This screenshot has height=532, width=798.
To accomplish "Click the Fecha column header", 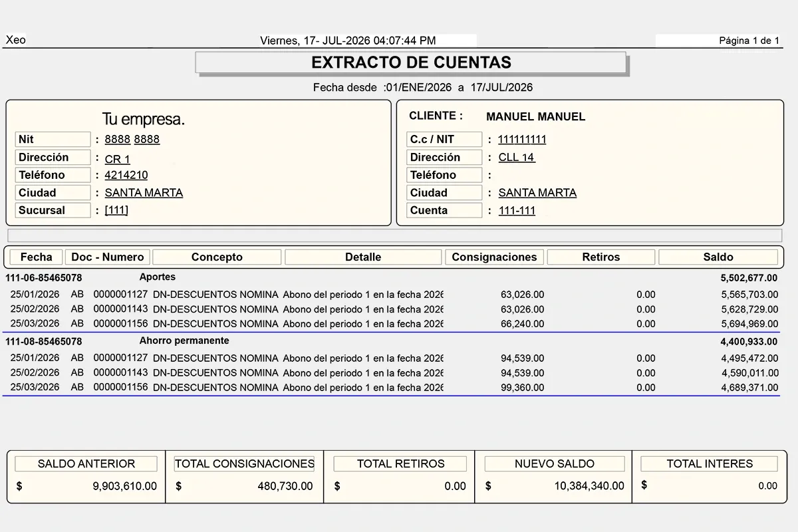I will pyautogui.click(x=36, y=257).
